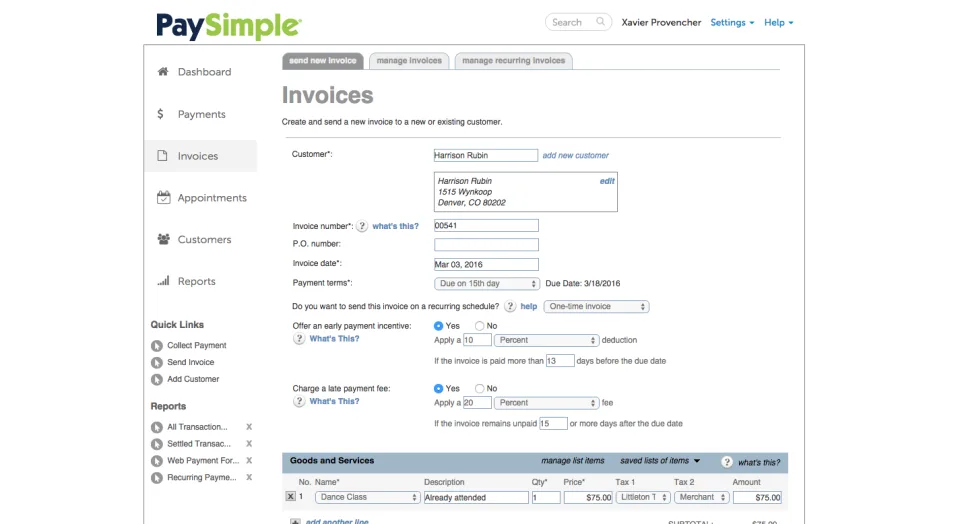Remove Web Payment For report with X
Image resolution: width=960 pixels, height=524 pixels.
[249, 460]
